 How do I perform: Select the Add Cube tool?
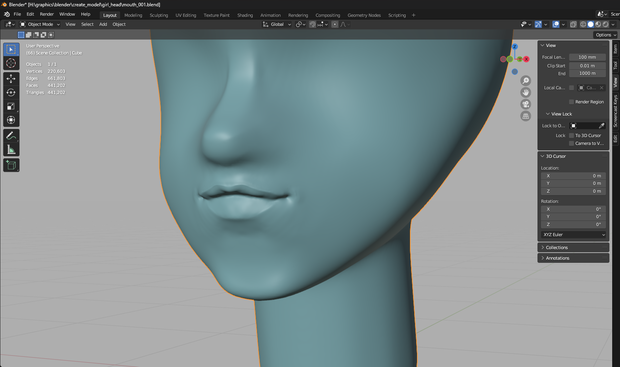(11, 165)
